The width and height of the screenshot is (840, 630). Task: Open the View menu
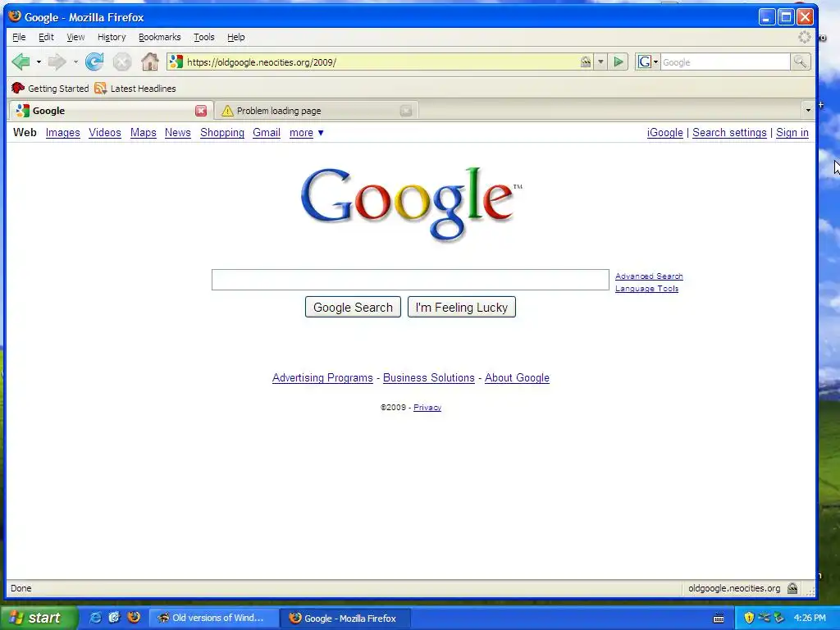pyautogui.click(x=75, y=37)
